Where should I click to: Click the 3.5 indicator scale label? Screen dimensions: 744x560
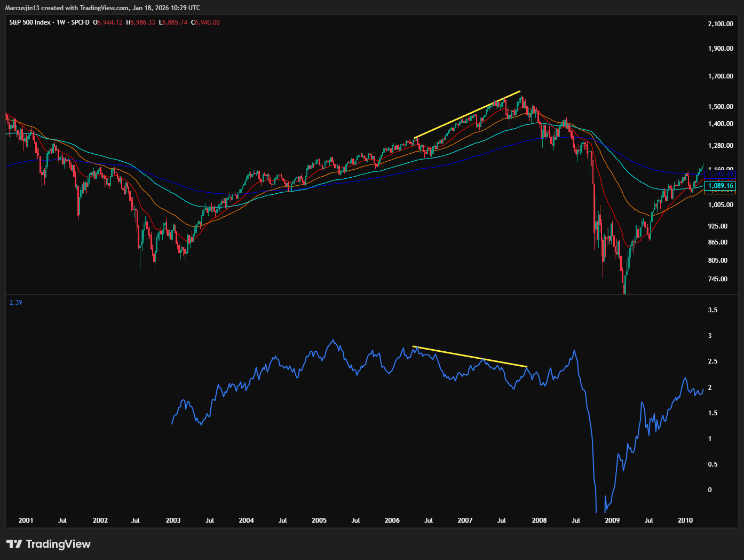tap(713, 310)
